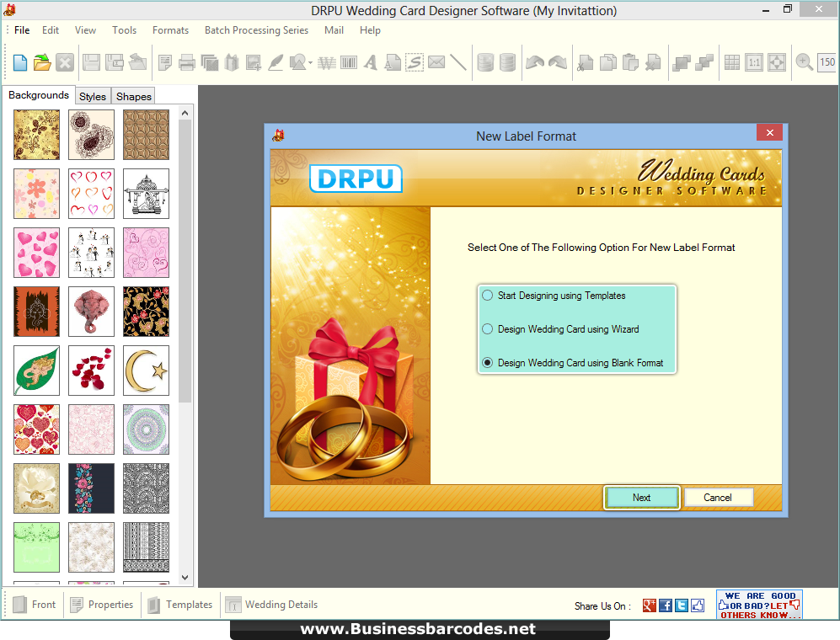Share on Facebook icon

point(666,605)
